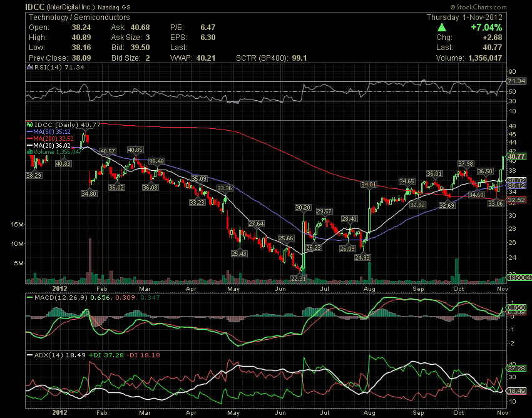Click the 34.60 low price label
The image size is (532, 418).
(476, 195)
